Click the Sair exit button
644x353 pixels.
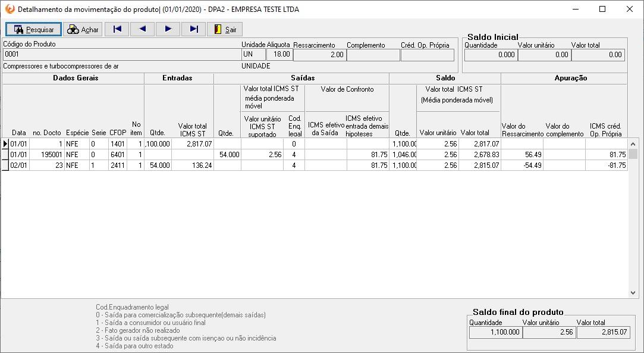(x=225, y=29)
